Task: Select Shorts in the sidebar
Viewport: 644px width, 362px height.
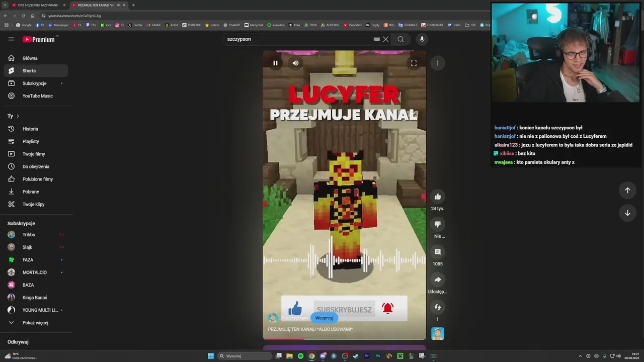Action: (36, 71)
